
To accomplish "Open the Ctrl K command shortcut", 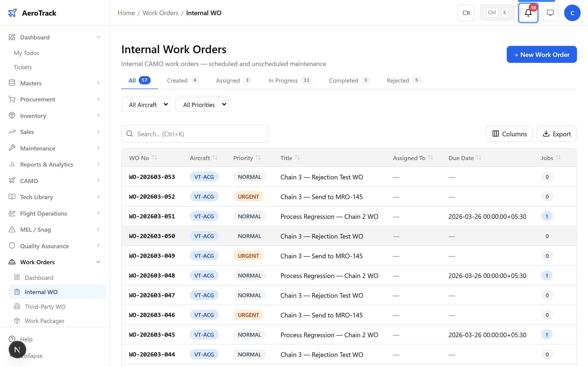I will (x=497, y=13).
